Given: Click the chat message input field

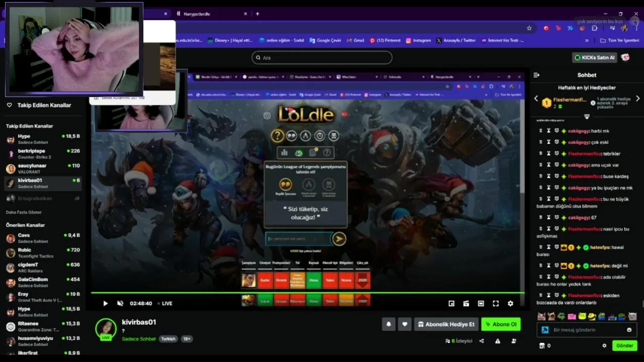Looking at the screenshot, I should (x=587, y=330).
